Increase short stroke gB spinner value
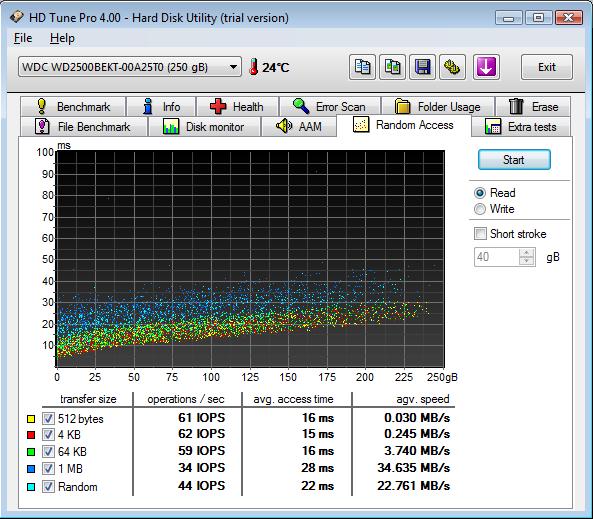The width and height of the screenshot is (593, 519). [526, 252]
